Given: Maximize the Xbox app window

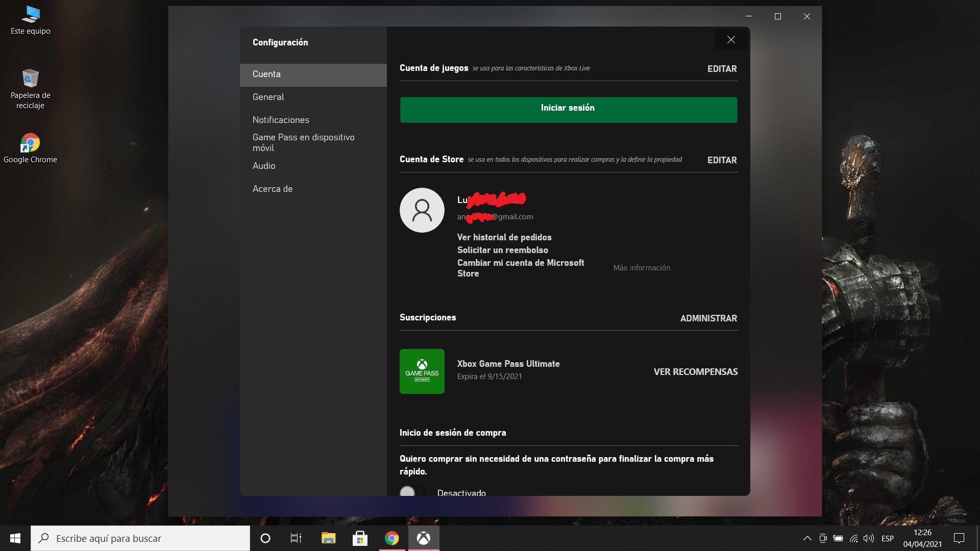Looking at the screenshot, I should 778,16.
